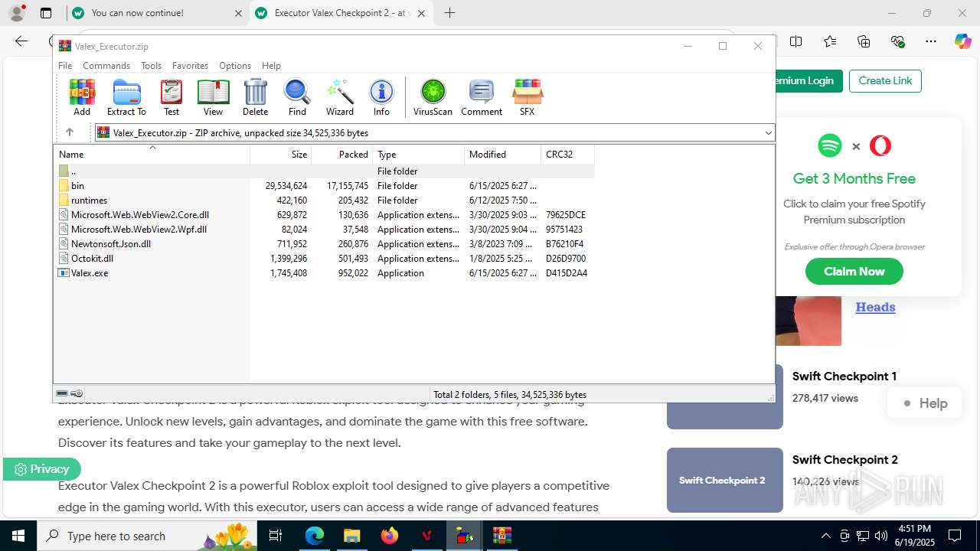Click the SFX toolbar icon
This screenshot has width=980, height=551.
click(528, 97)
